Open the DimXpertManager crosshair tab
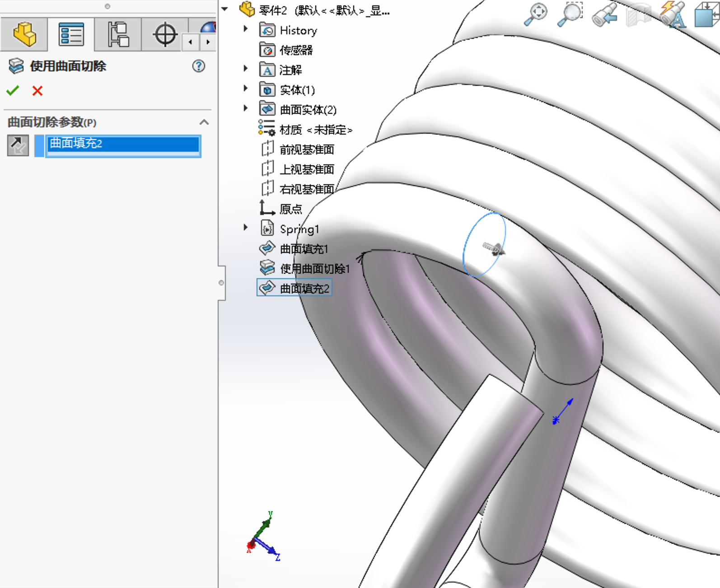 [165, 34]
